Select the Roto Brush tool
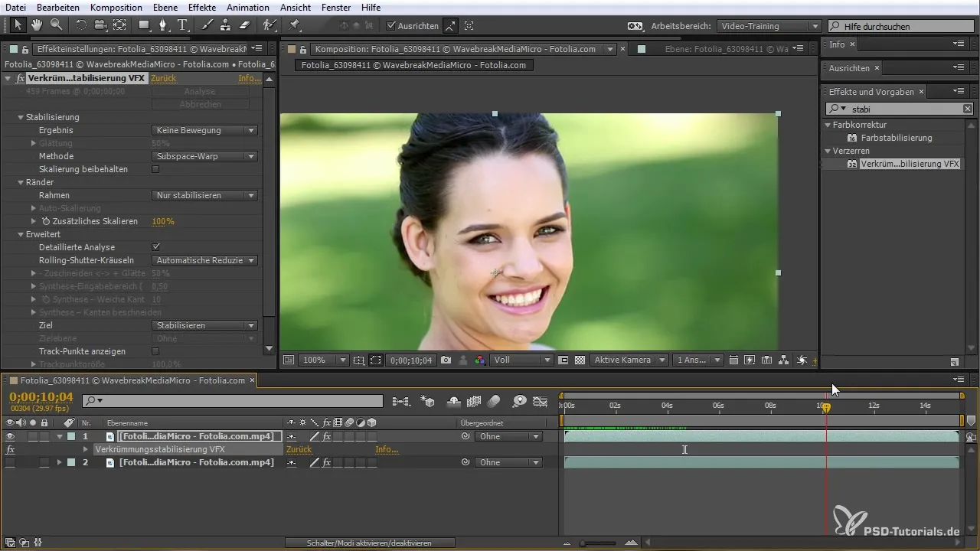 tap(269, 25)
